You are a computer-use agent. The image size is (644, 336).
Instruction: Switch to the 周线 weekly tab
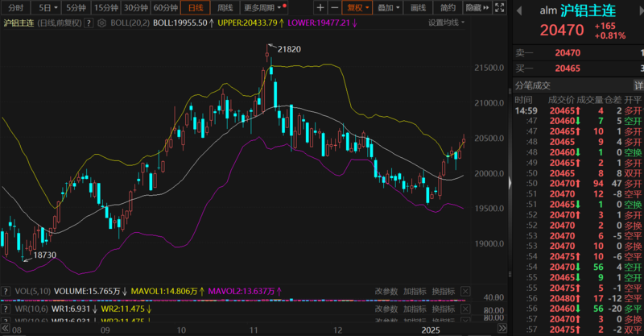pyautogui.click(x=225, y=7)
